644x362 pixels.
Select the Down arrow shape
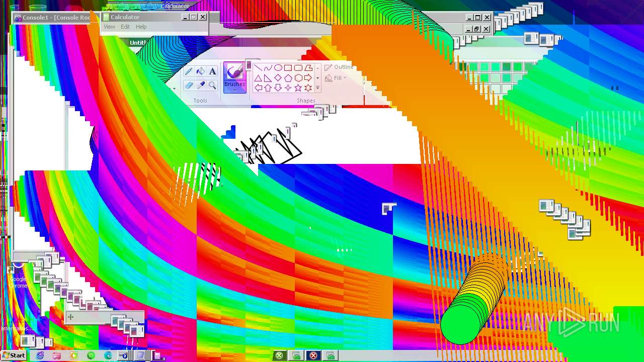(x=278, y=88)
